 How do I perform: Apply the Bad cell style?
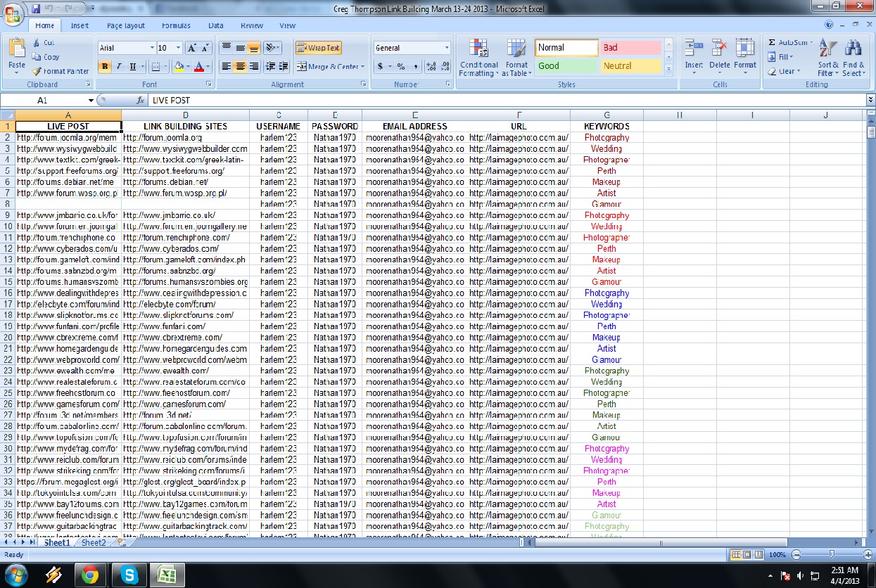[630, 48]
